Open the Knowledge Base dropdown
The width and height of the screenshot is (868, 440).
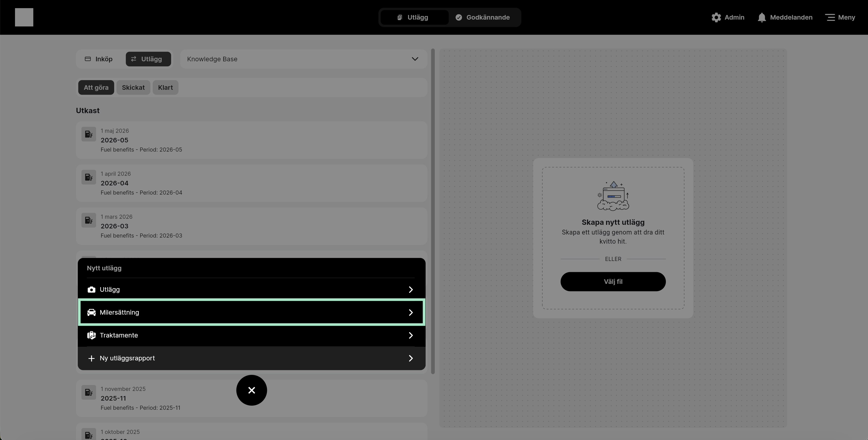click(304, 59)
